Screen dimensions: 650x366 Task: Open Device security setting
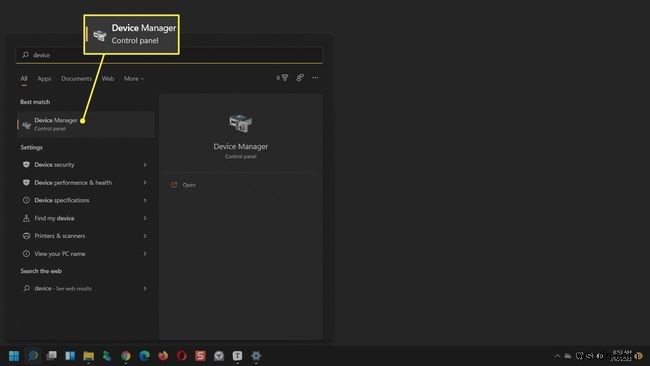[x=86, y=165]
